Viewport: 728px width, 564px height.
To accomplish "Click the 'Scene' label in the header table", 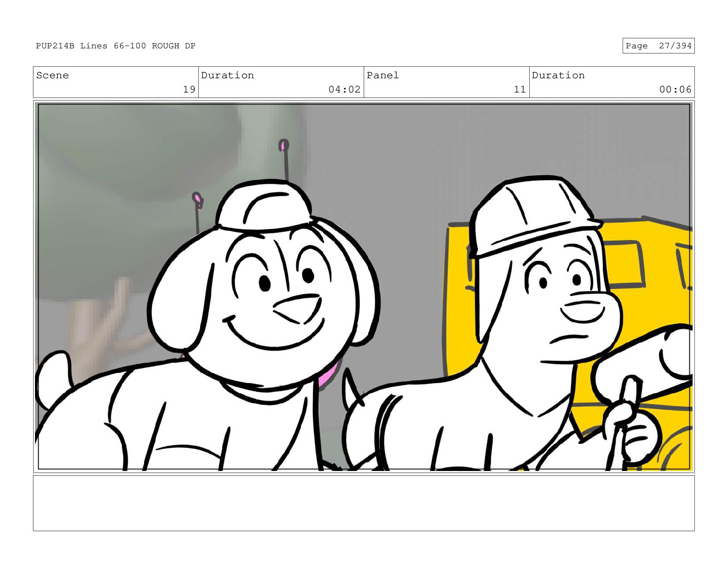I will pos(52,75).
